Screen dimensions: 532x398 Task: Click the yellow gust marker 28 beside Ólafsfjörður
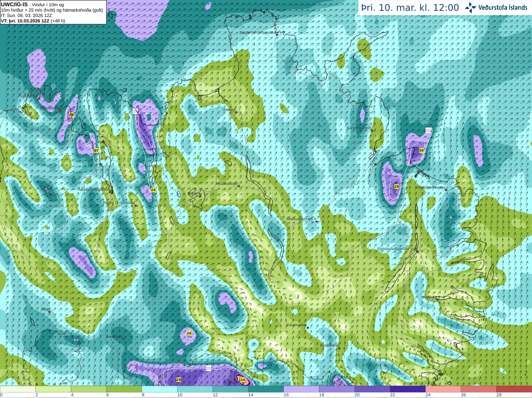[x=71, y=115]
